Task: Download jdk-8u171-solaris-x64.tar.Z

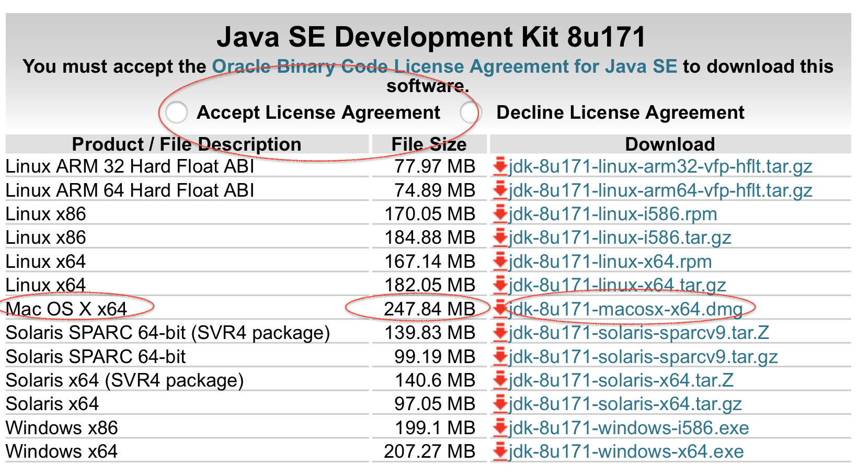Action: point(621,380)
